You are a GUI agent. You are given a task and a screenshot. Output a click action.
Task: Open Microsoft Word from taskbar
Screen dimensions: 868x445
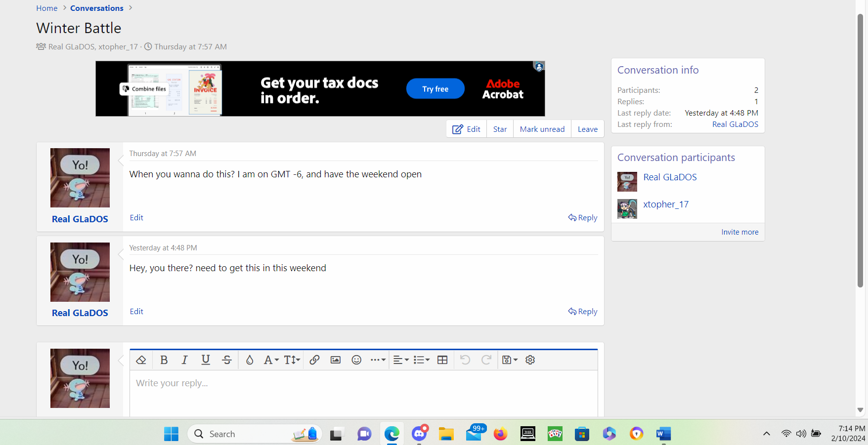pyautogui.click(x=663, y=434)
